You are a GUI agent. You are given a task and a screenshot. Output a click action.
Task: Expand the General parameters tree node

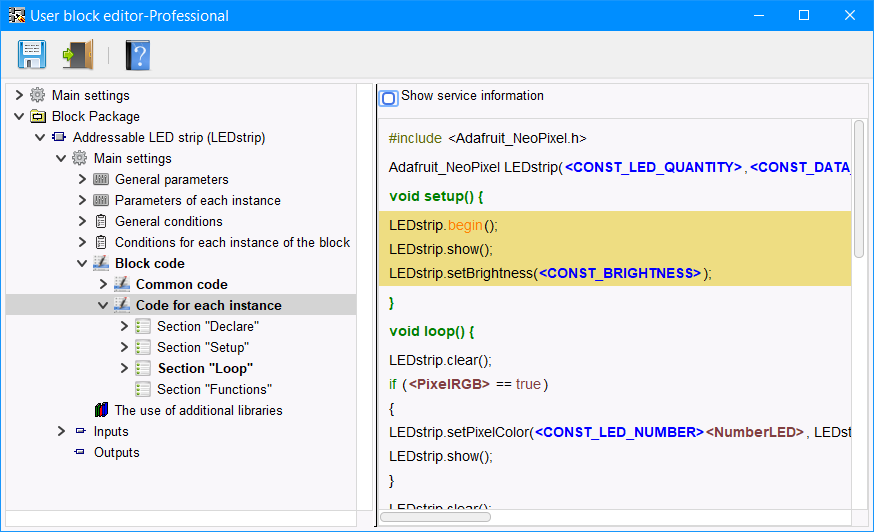tap(82, 180)
